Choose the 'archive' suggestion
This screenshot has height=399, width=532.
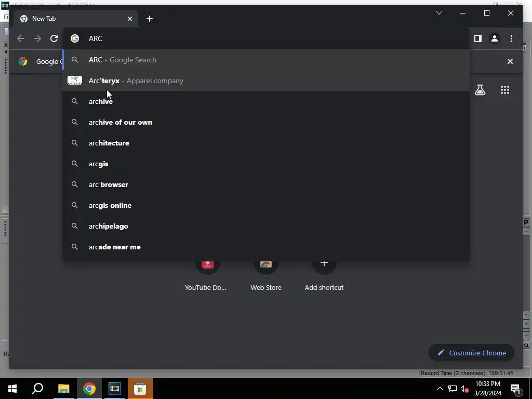(x=265, y=101)
